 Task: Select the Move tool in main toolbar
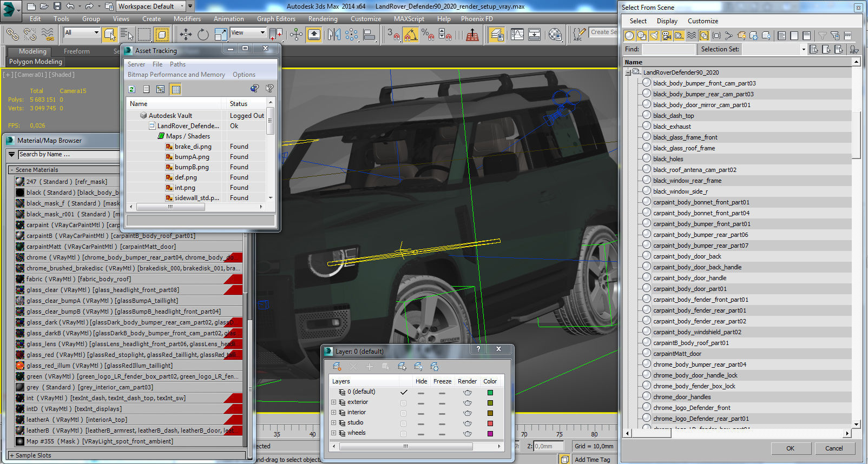pos(186,35)
